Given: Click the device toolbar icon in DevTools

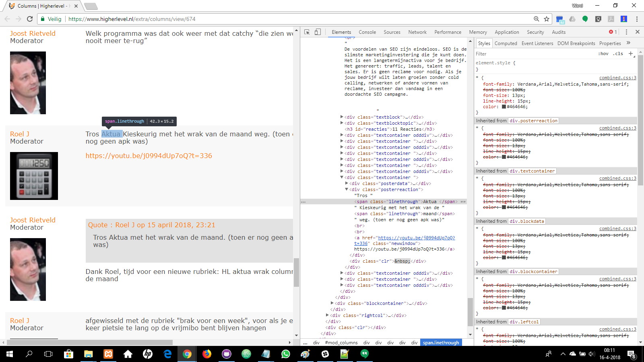Looking at the screenshot, I should click(318, 32).
